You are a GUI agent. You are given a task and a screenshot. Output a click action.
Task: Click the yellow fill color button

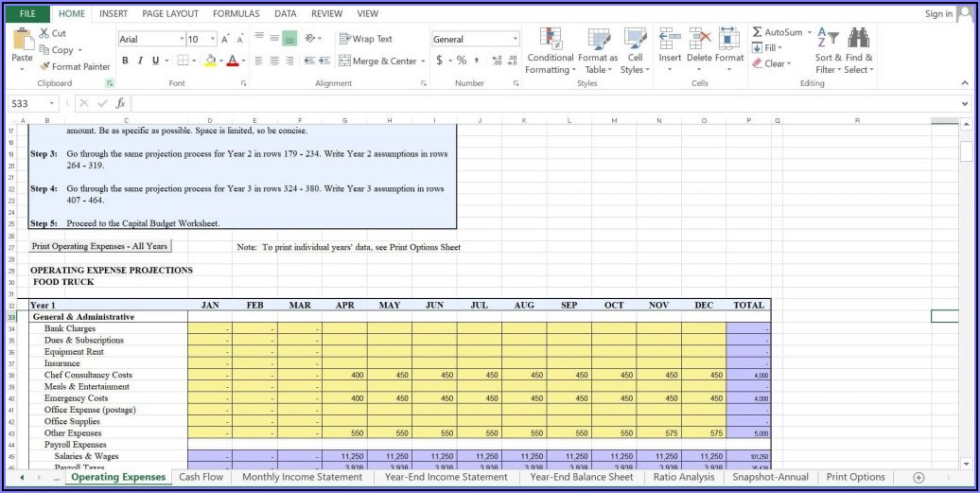point(210,61)
